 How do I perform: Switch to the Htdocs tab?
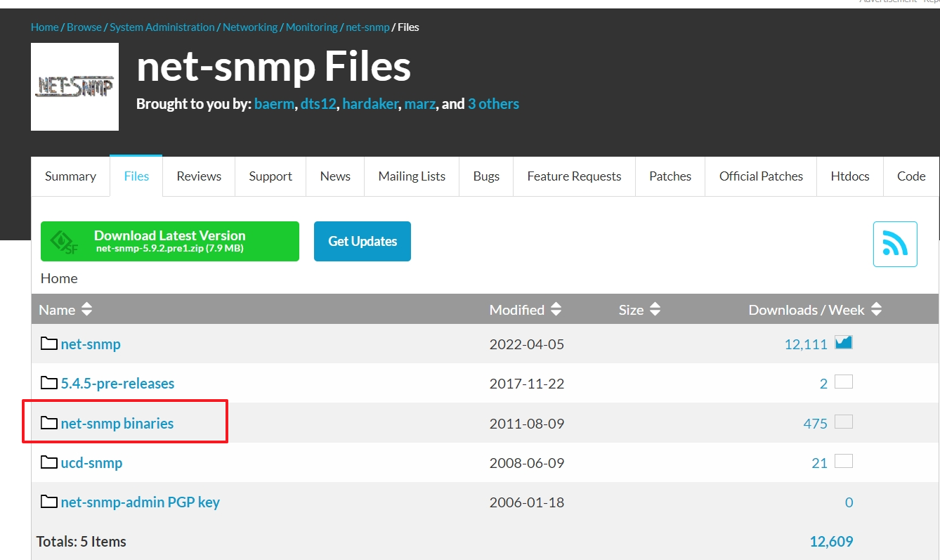click(850, 176)
